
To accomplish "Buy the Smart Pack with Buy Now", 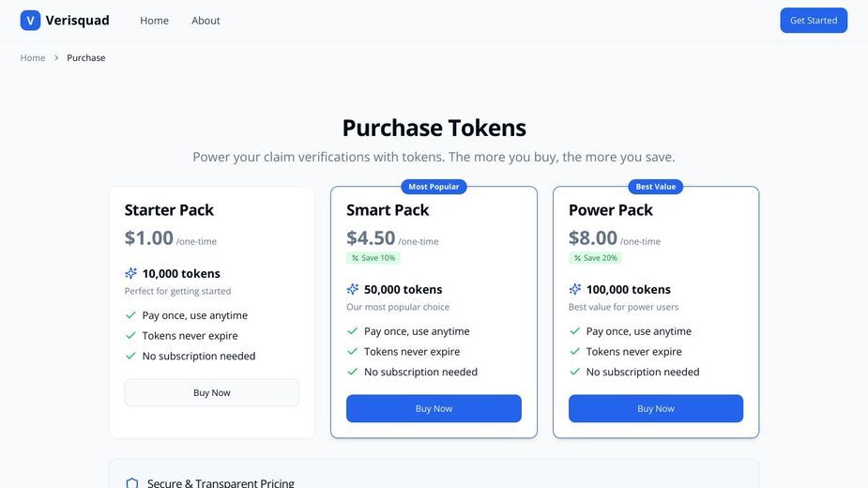I will [434, 409].
